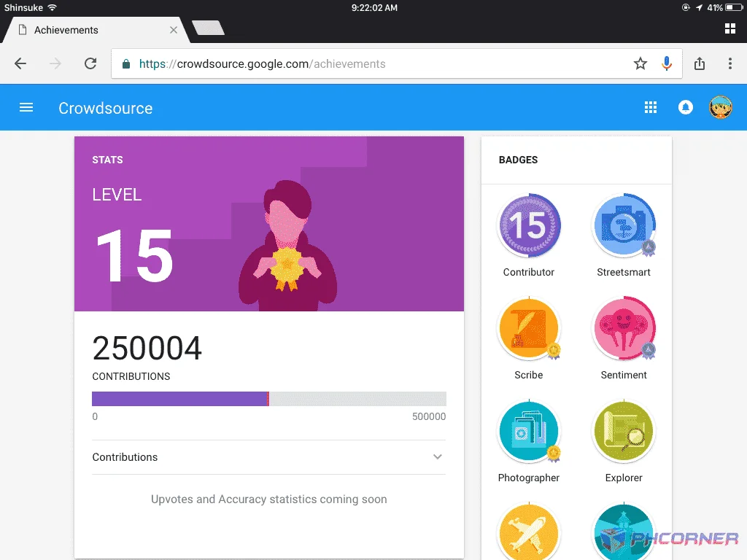Select the Photographer badge
Viewport: 747px width, 560px height.
pos(529,432)
